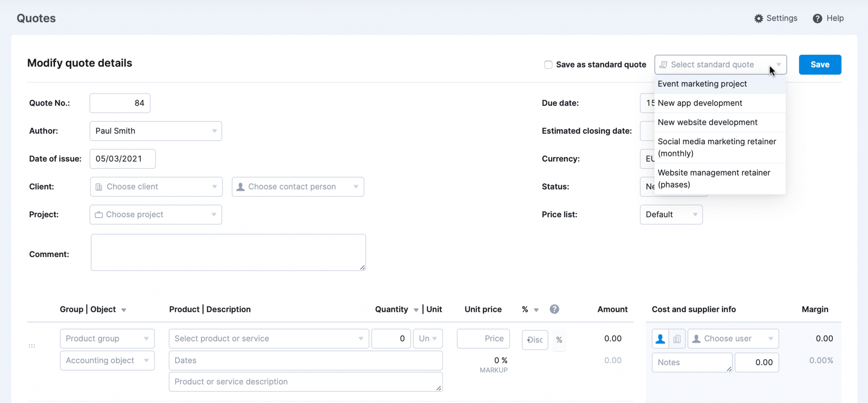
Task: Click the person icon in Choose contact person field
Action: 241,187
